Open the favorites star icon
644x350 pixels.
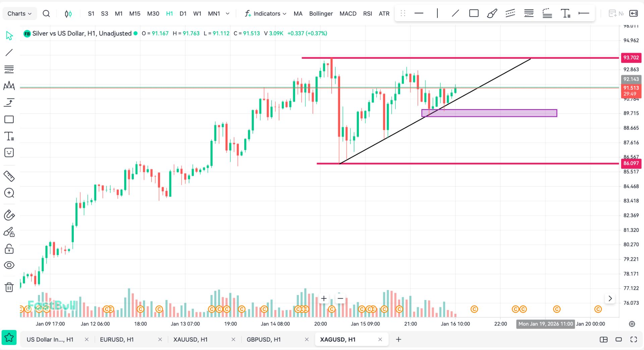[9, 338]
